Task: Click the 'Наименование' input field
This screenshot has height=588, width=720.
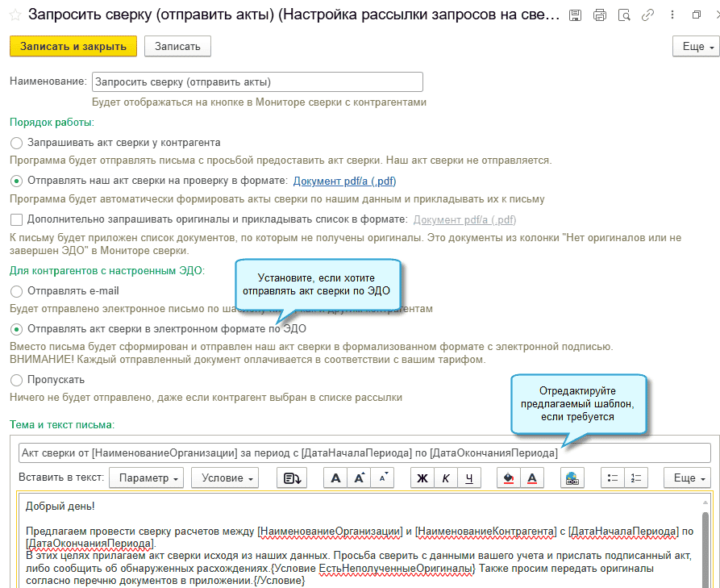Action: click(257, 82)
